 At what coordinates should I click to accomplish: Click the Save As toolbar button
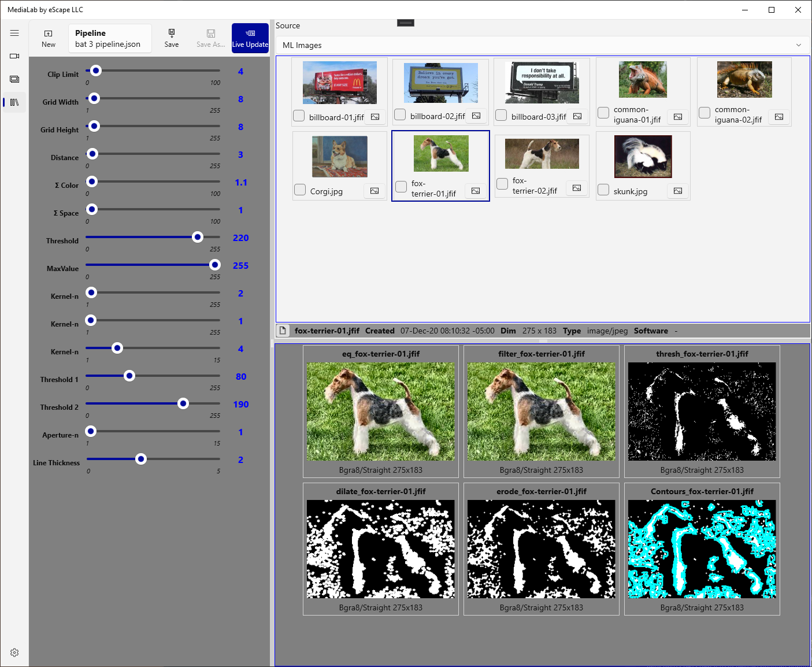point(211,38)
